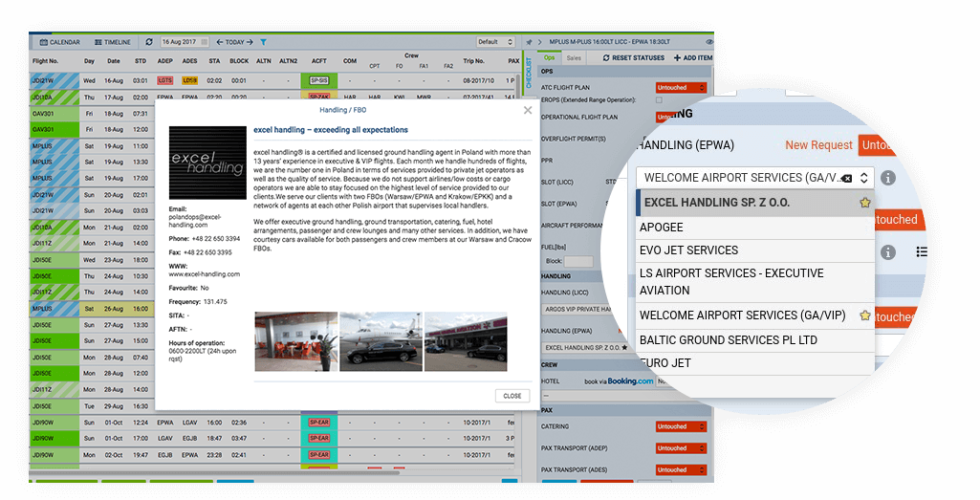The height and width of the screenshot is (500, 980).
Task: Click the red SP-EAR aircraft cell
Action: point(318,422)
